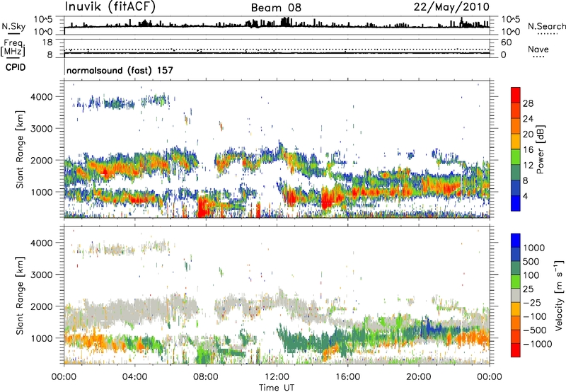Click the 'Power [dB]' color bar label

[541, 149]
